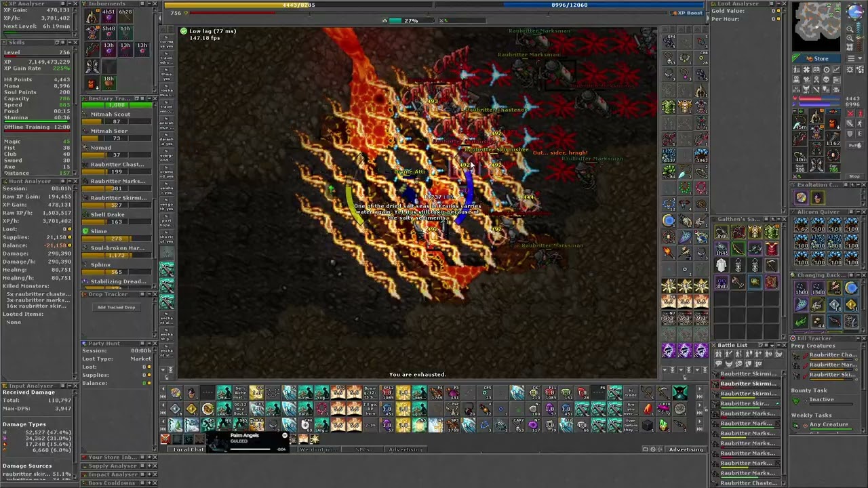Screen dimensions: 868x488
Task: Open the Advertising tab beside NPCs tab
Action: click(x=406, y=449)
